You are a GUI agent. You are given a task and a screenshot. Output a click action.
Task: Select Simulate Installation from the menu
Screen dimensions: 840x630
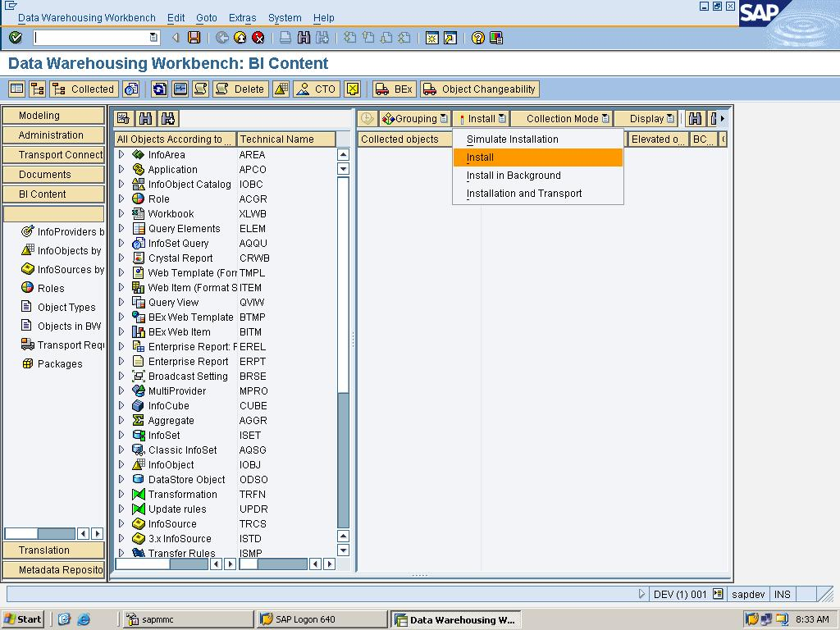(538, 139)
